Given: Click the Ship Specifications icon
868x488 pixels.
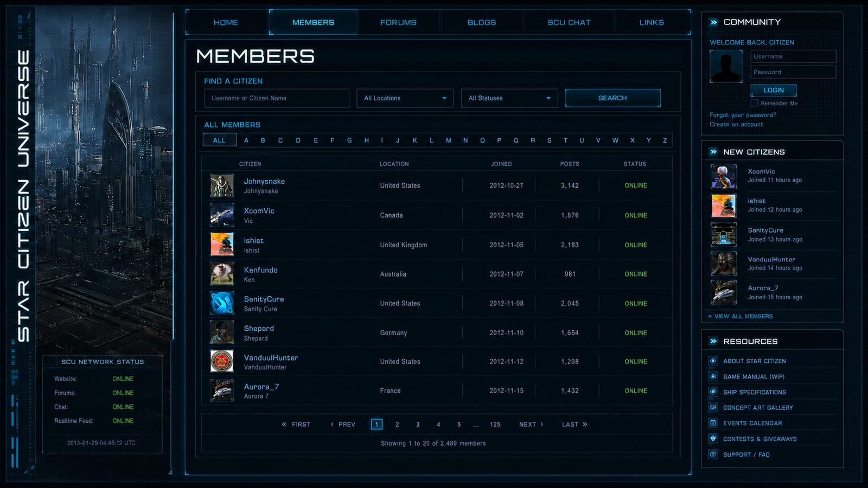Looking at the screenshot, I should click(713, 392).
